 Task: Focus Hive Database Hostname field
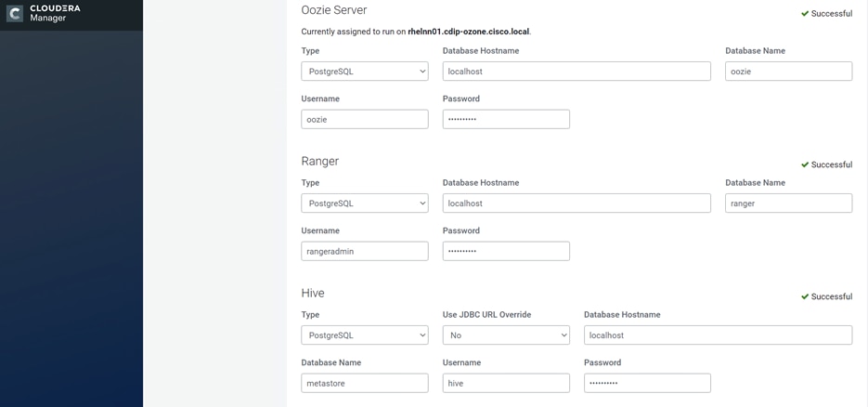[718, 335]
